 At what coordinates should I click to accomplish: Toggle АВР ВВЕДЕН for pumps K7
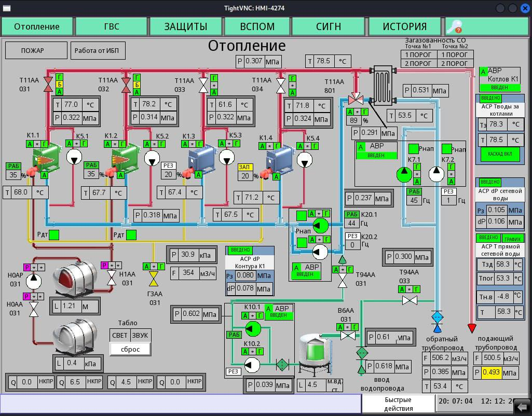click(x=376, y=155)
